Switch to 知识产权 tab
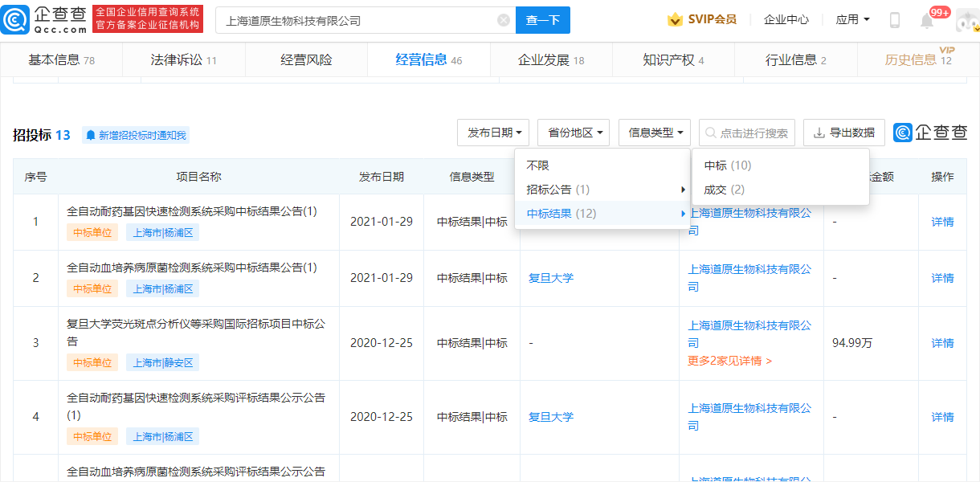 point(673,60)
